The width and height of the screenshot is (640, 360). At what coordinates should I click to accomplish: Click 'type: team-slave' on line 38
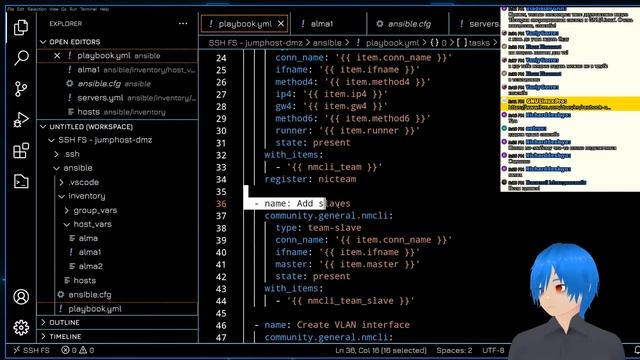[x=318, y=228]
